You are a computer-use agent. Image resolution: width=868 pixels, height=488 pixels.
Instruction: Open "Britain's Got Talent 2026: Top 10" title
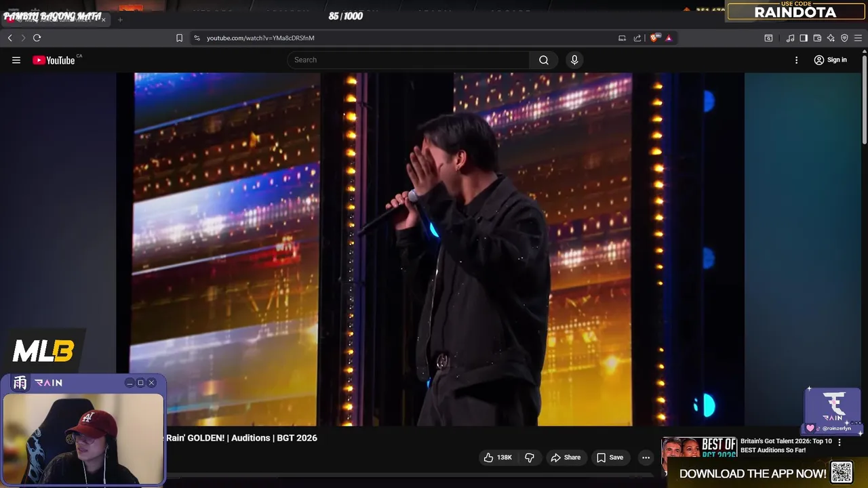pos(786,445)
